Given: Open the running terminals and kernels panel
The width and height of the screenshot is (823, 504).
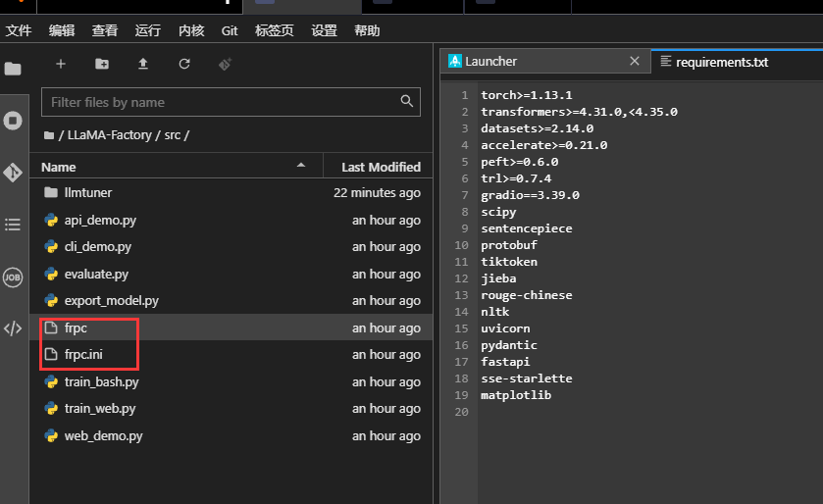Looking at the screenshot, I should pyautogui.click(x=13, y=121).
